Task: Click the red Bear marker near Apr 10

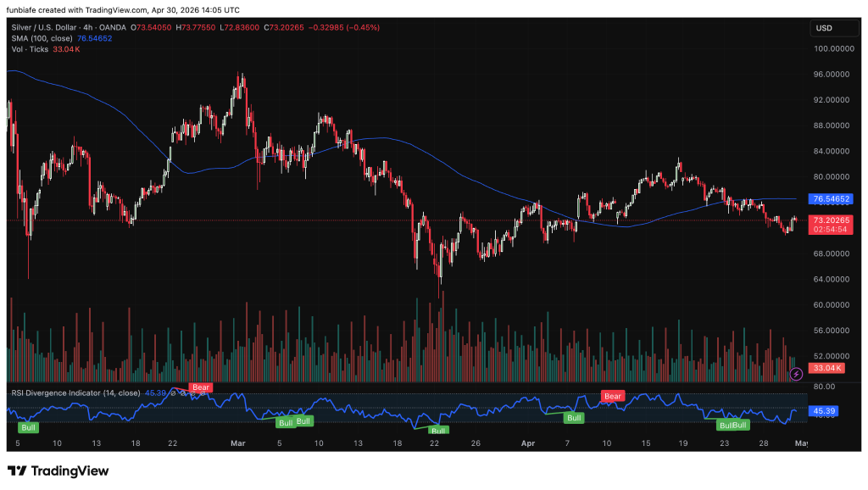Action: (613, 396)
